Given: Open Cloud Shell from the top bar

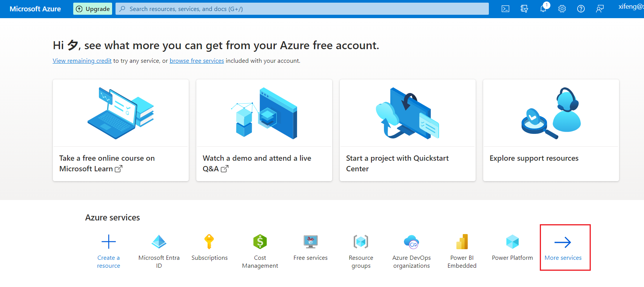Looking at the screenshot, I should 505,9.
